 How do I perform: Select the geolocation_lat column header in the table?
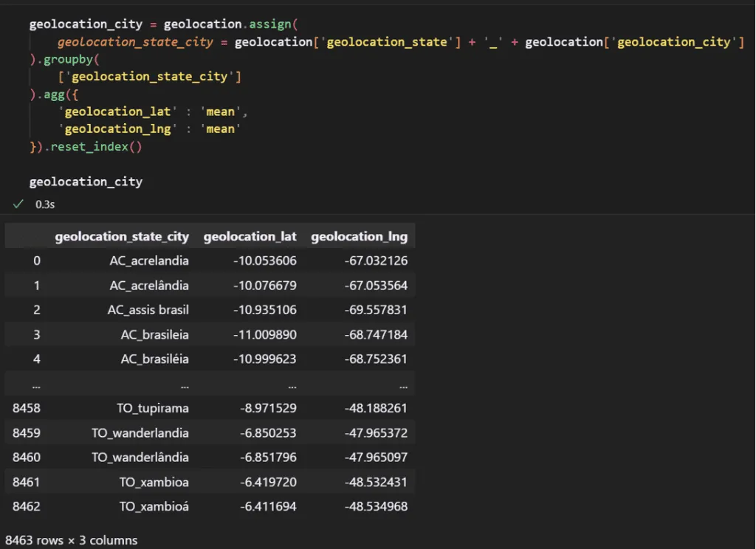point(250,237)
